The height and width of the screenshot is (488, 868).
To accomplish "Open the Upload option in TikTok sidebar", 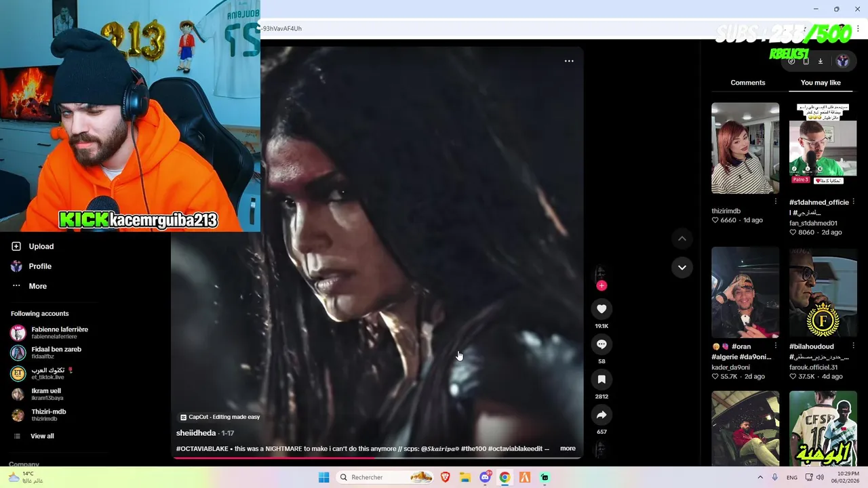I will [x=33, y=247].
